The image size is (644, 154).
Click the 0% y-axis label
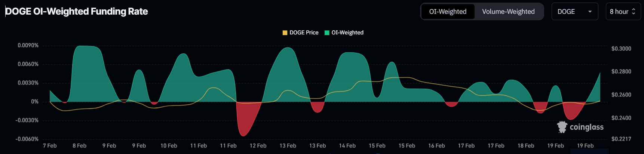pos(35,102)
